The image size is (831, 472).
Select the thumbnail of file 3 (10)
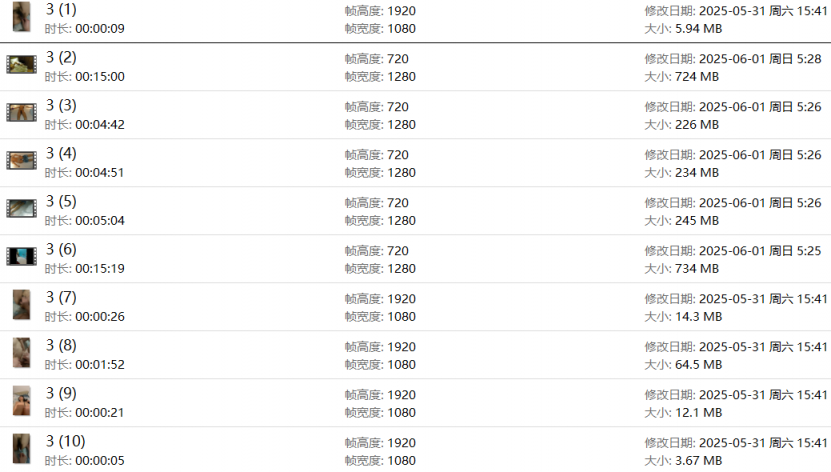pos(21,449)
